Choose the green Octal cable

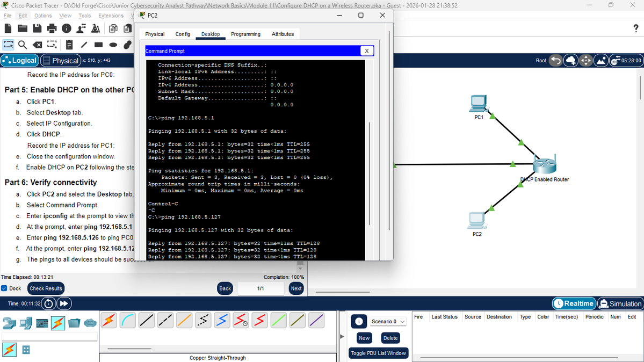[278, 321]
